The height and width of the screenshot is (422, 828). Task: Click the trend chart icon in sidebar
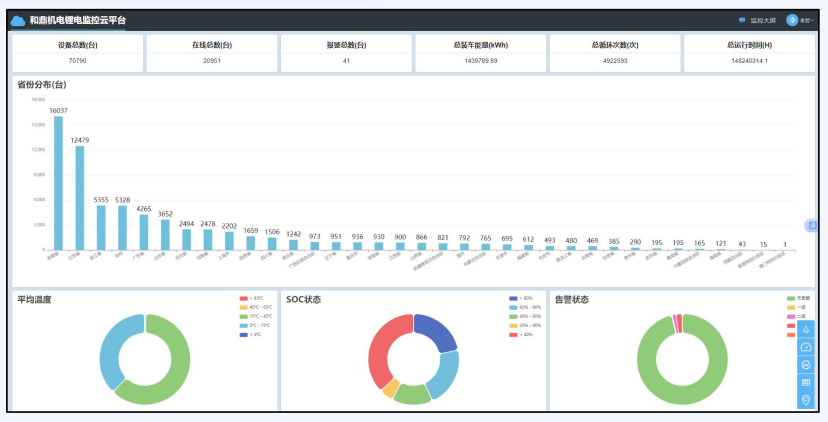point(806,365)
